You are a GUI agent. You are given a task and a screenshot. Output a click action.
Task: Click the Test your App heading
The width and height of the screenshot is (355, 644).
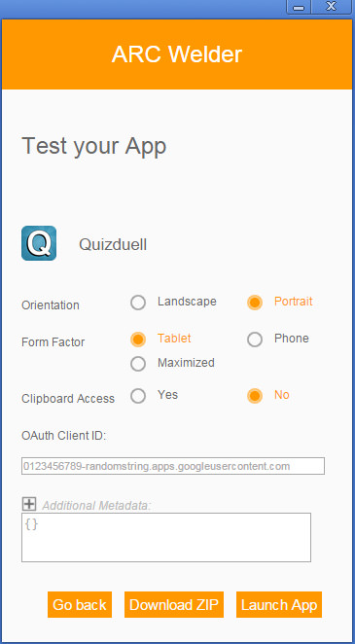(x=94, y=146)
